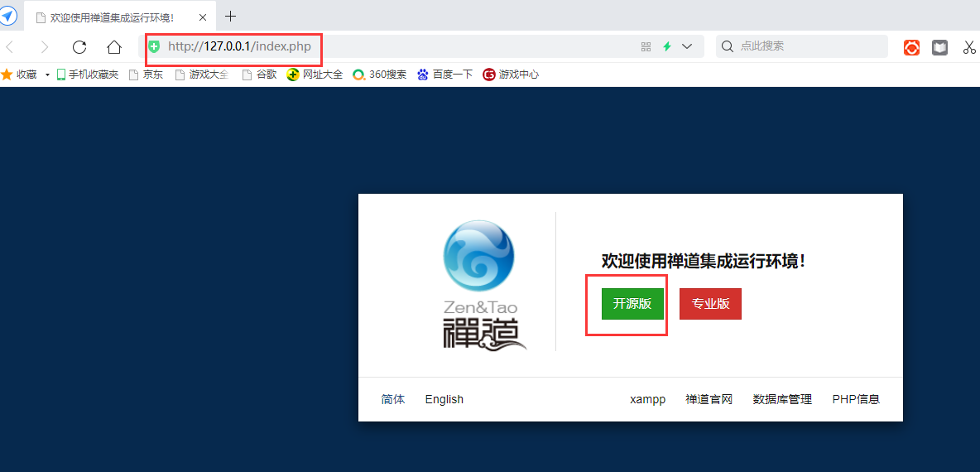Click the scissors screenshot icon
The width and height of the screenshot is (980, 472).
pyautogui.click(x=969, y=47)
